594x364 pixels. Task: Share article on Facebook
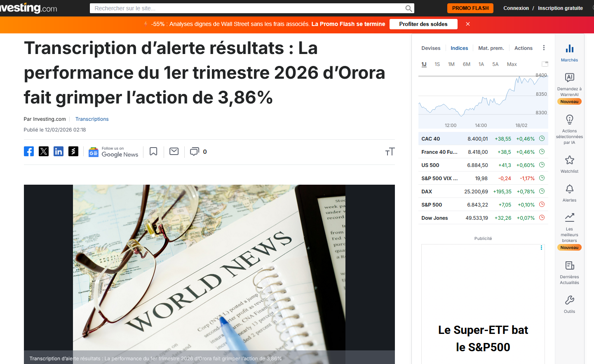29,151
